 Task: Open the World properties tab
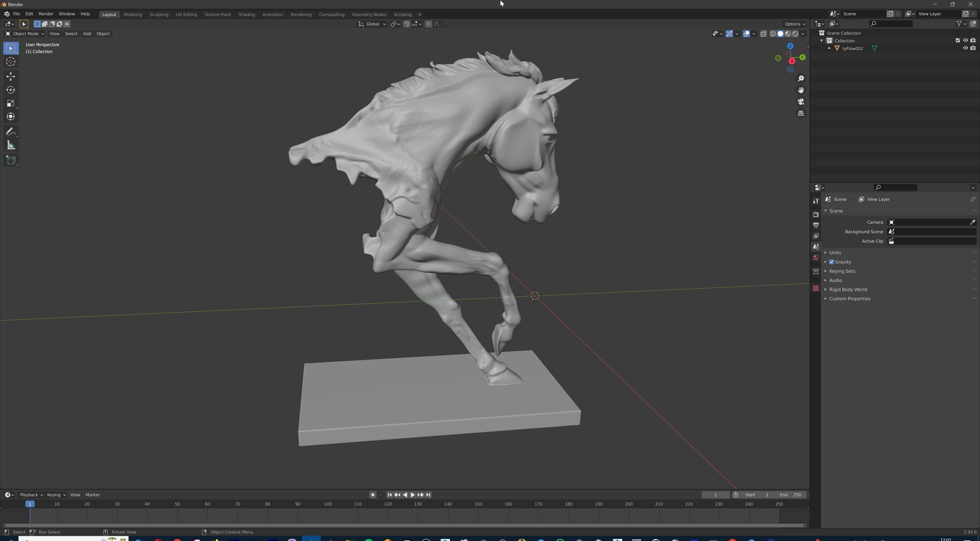816,257
